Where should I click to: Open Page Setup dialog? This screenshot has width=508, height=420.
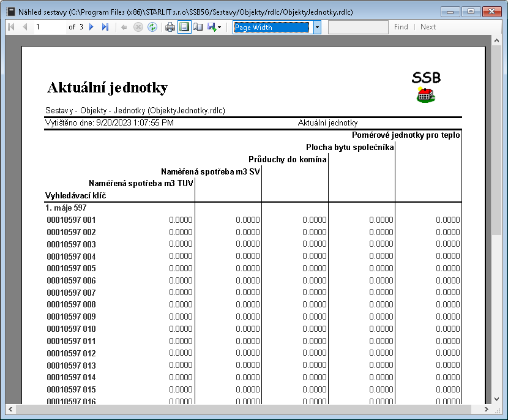[198, 27]
